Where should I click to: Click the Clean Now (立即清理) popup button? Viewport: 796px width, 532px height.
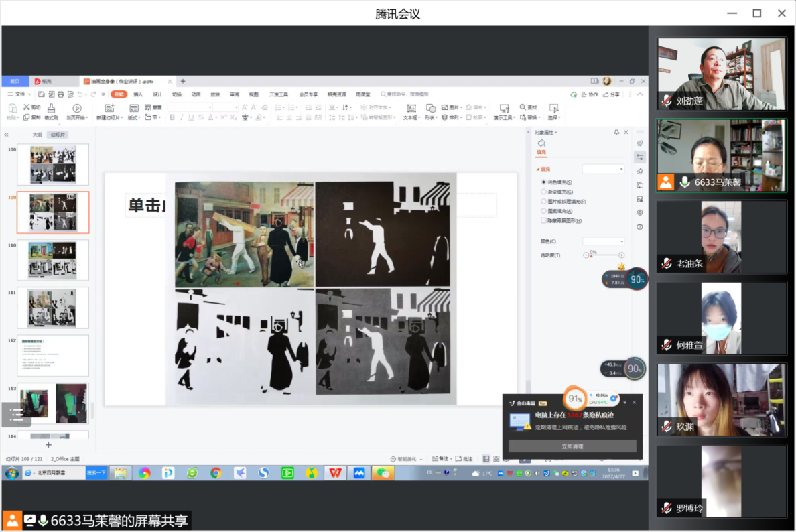(x=572, y=446)
